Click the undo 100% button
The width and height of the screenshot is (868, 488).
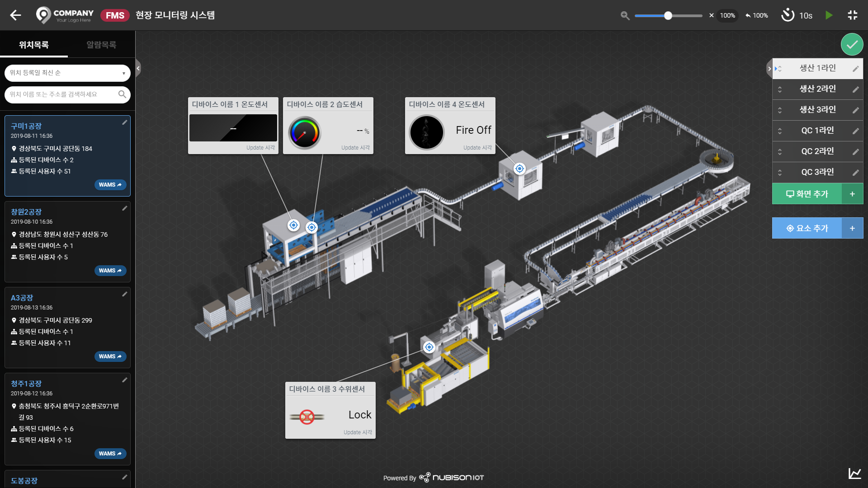click(x=757, y=15)
